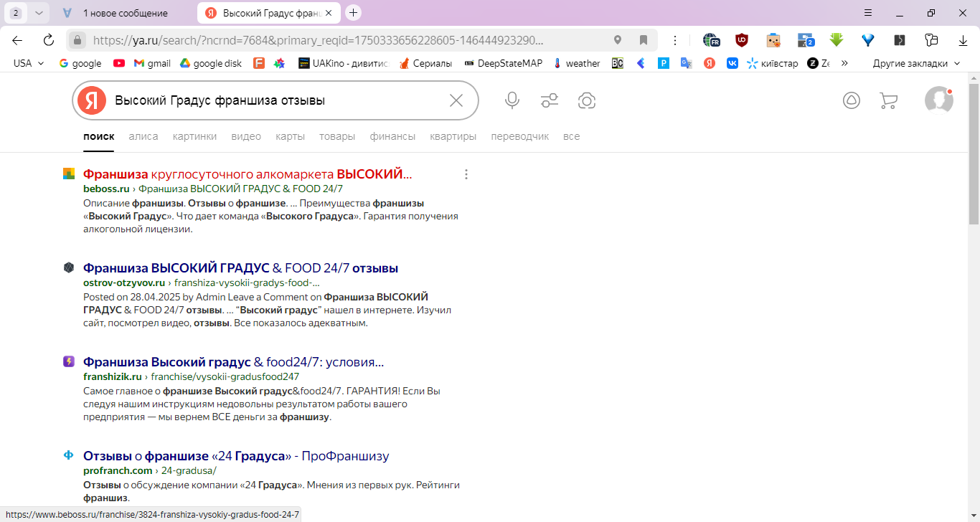Open the київстар bookmark
The width and height of the screenshot is (980, 522).
point(773,63)
